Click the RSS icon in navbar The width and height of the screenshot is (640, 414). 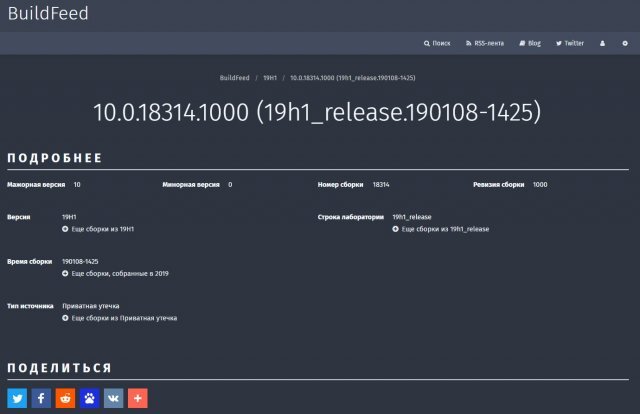[x=469, y=43]
